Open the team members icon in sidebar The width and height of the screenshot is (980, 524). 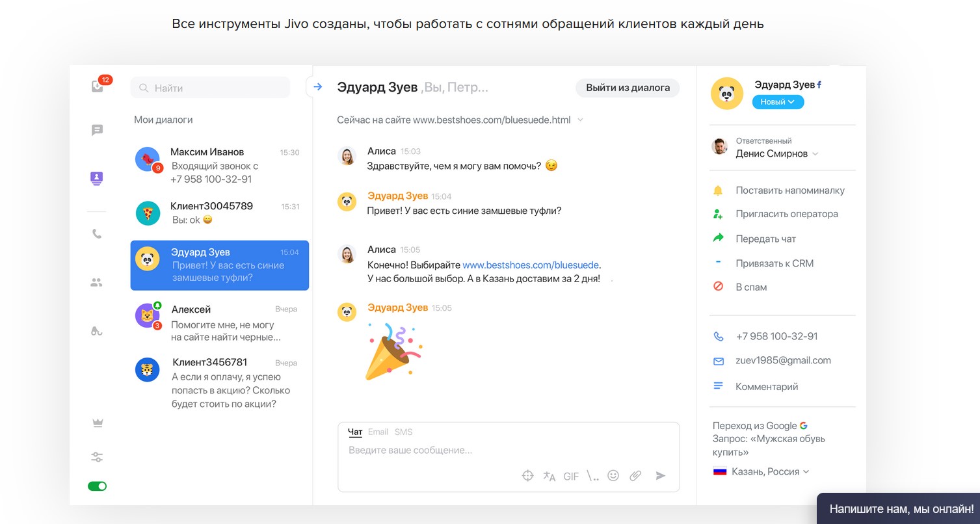[x=97, y=283]
